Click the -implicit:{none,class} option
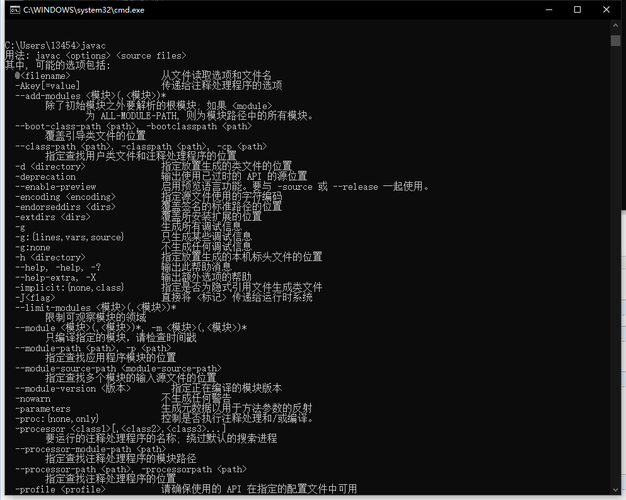 69,288
